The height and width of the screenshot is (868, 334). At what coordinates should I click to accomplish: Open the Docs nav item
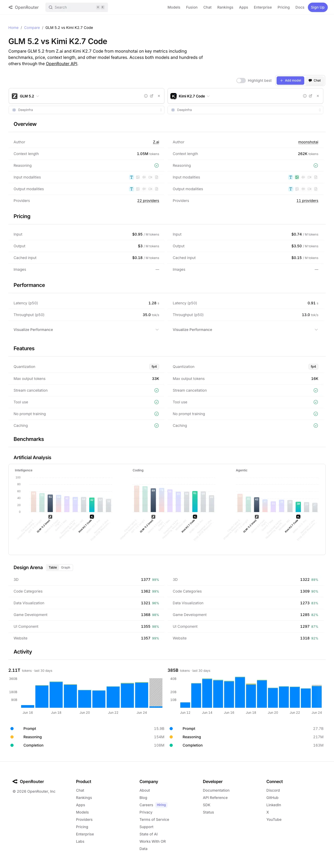pos(300,7)
